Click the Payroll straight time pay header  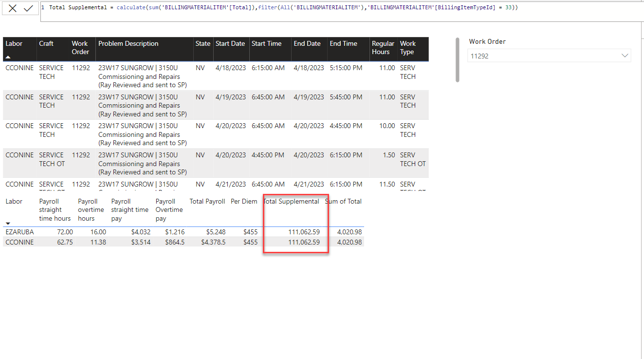129,210
